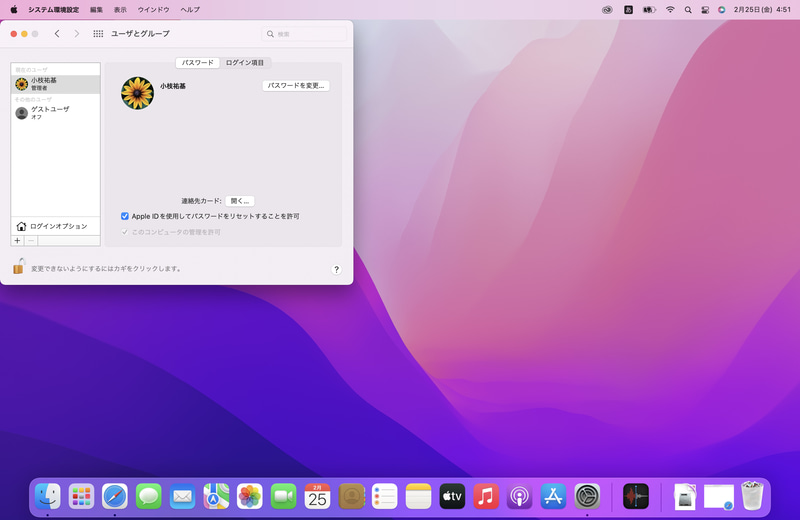Viewport: 800px width, 520px height.
Task: Open App Store from the Dock
Action: 553,496
